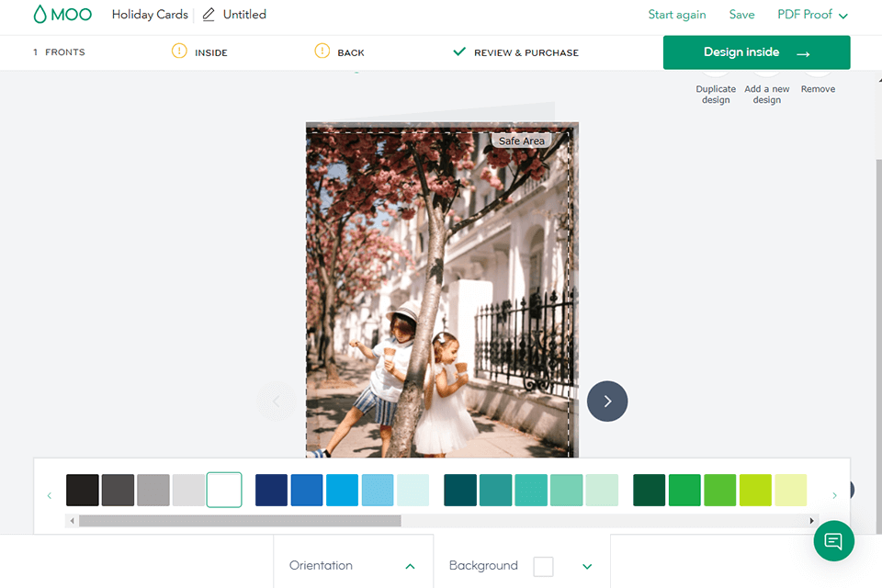This screenshot has width=882, height=588.
Task: Choose the royal blue color swatch
Action: pos(307,490)
